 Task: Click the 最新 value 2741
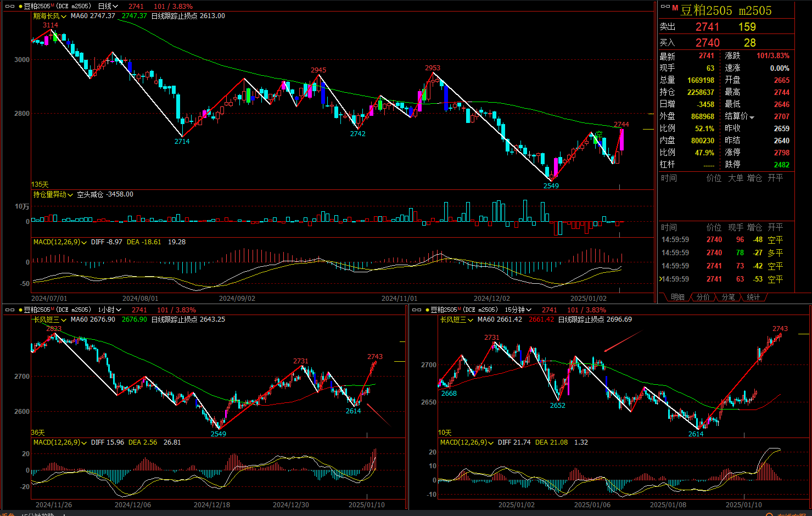pyautogui.click(x=707, y=56)
